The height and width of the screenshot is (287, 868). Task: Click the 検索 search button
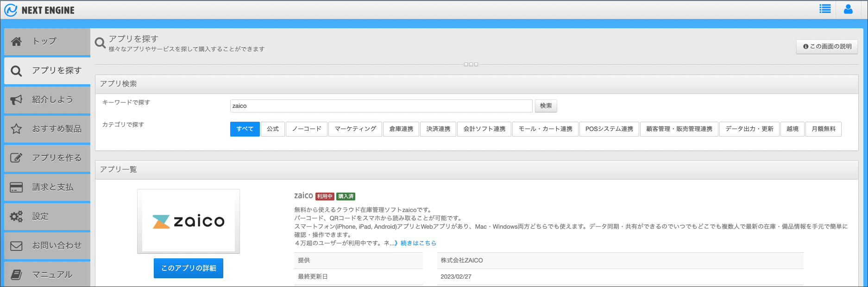(x=546, y=106)
